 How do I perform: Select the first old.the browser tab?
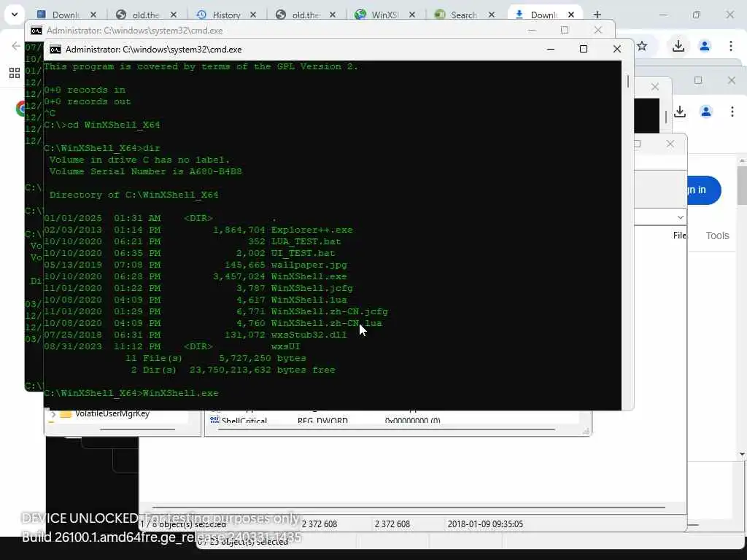pyautogui.click(x=145, y=15)
